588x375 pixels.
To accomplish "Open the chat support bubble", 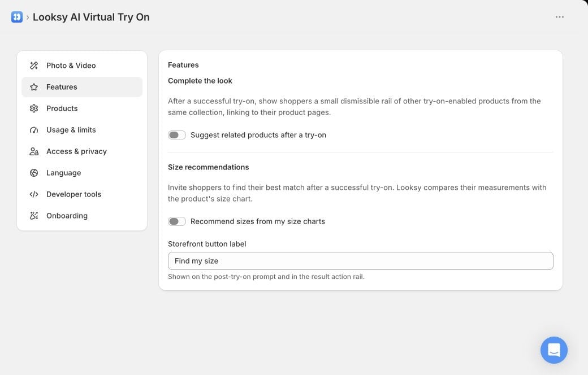I will pos(554,350).
